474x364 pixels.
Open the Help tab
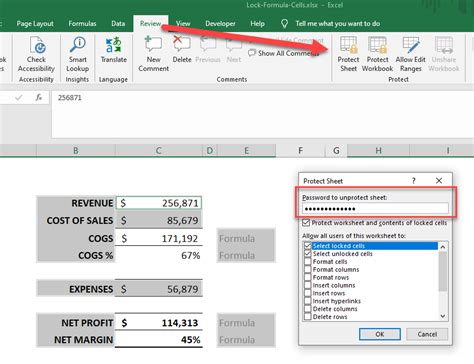(x=257, y=24)
